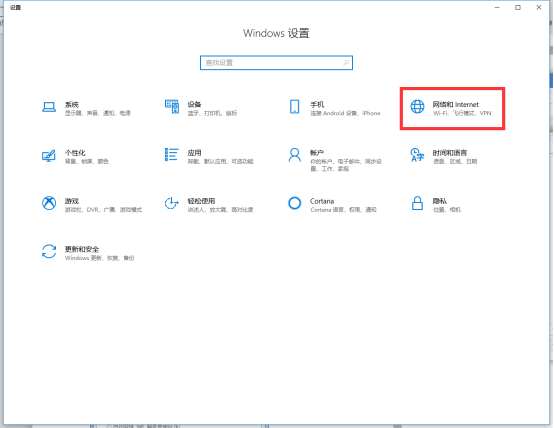Focus the 查找设置 search field
This screenshot has height=428, width=554.
coord(276,63)
